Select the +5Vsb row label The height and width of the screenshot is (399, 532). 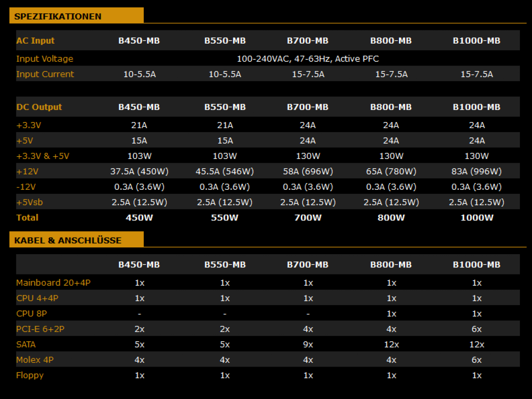pyautogui.click(x=30, y=203)
